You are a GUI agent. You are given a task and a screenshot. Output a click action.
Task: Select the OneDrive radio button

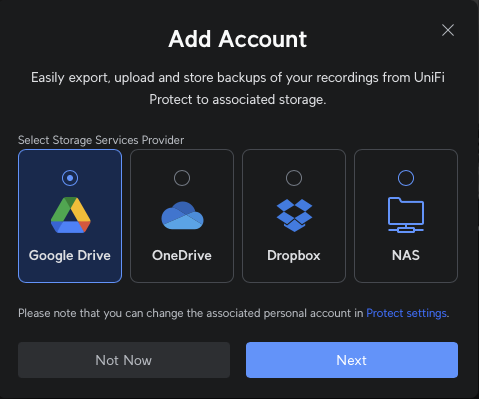pos(182,178)
